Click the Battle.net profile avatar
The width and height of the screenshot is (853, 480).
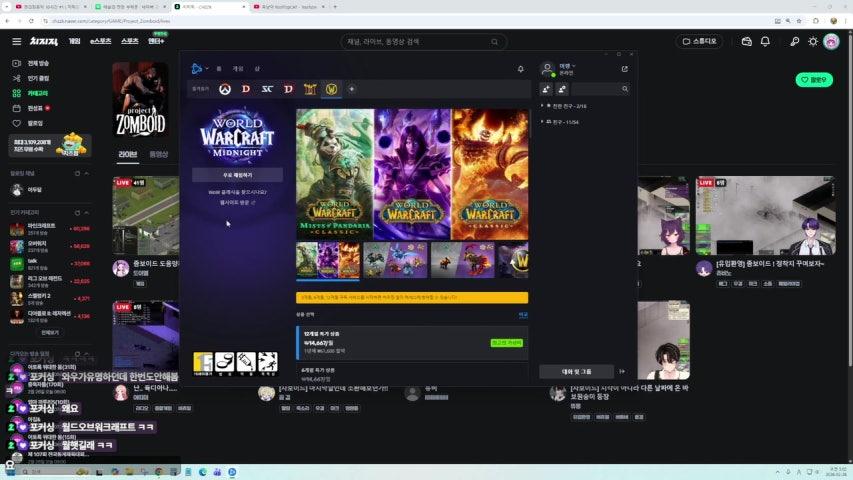coord(548,69)
